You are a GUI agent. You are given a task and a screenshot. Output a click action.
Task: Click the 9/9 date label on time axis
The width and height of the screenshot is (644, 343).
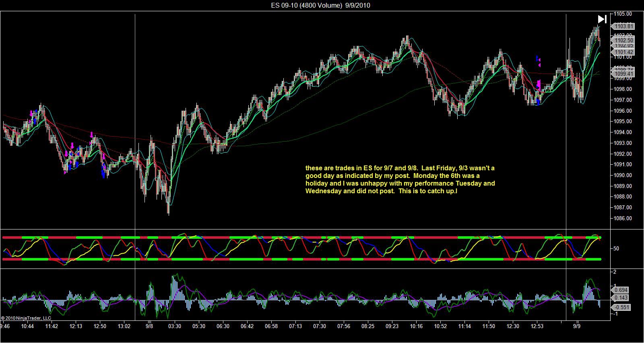[x=577, y=326]
